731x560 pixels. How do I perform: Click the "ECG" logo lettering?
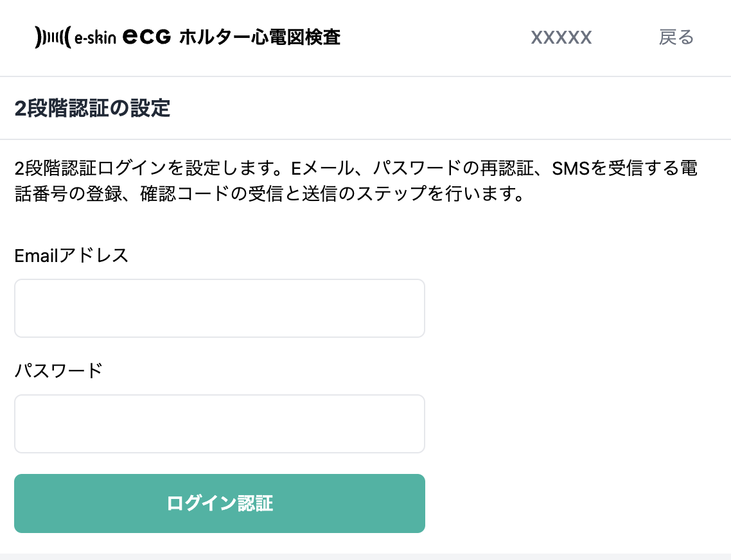(146, 38)
